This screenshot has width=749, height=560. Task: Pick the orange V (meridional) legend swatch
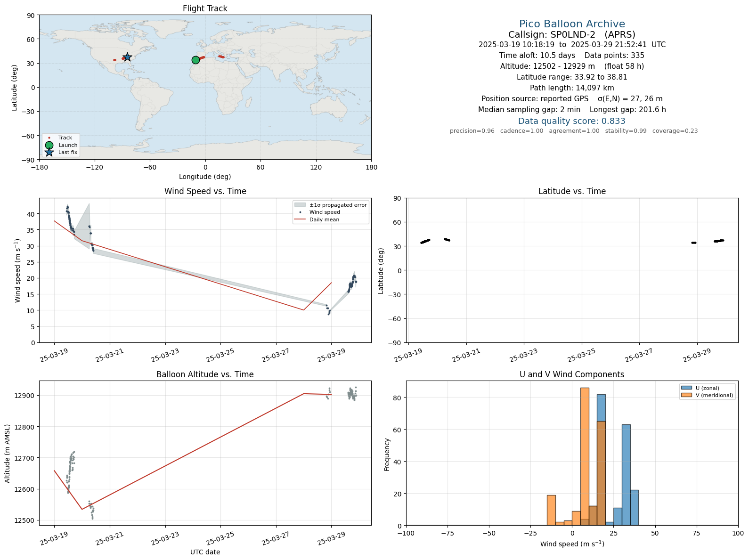pyautogui.click(x=686, y=395)
